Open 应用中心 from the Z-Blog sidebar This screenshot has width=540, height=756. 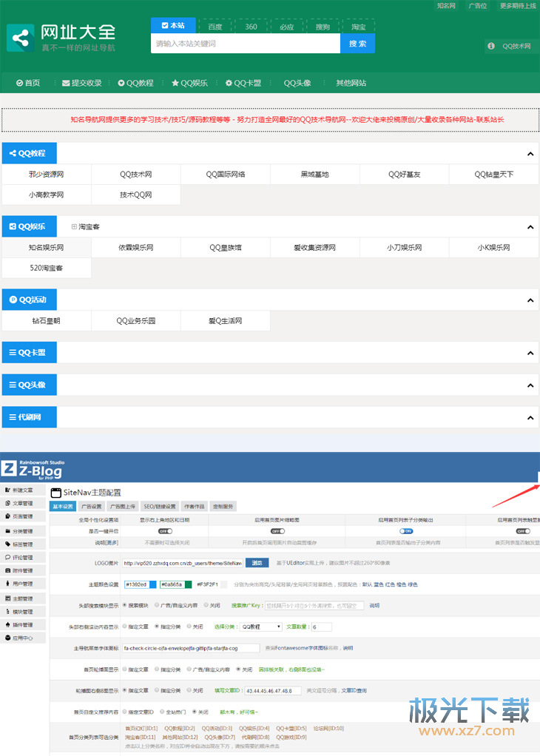pyautogui.click(x=18, y=637)
